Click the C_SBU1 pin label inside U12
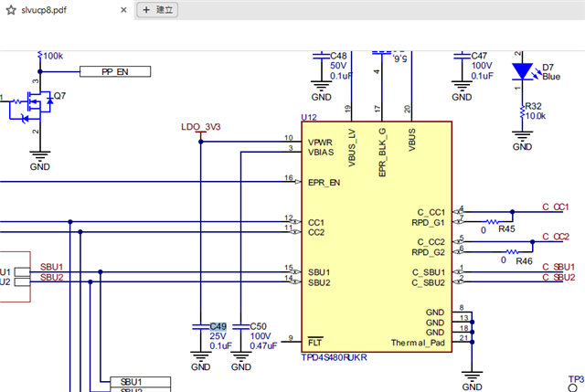Viewport: 585px width, 392px height. point(429,272)
